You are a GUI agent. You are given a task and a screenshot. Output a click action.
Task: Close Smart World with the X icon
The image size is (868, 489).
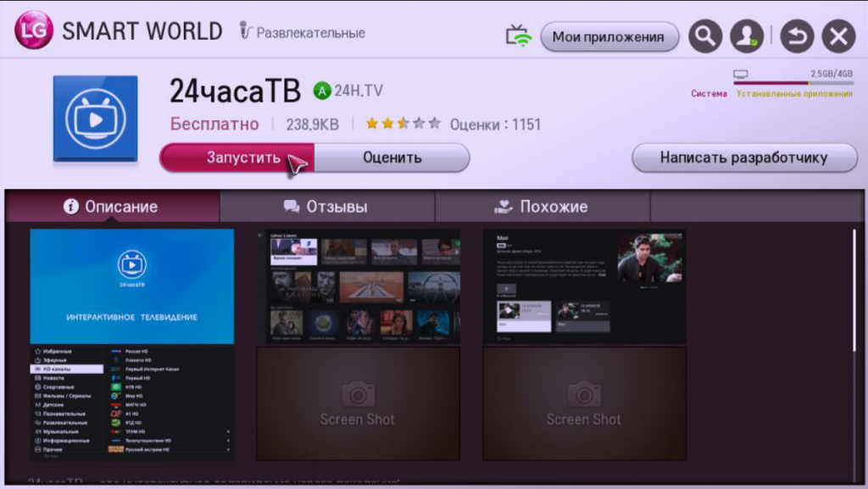[x=838, y=36]
